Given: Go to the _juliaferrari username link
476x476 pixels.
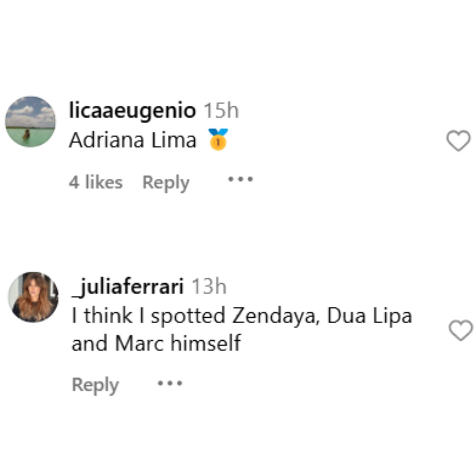Looking at the screenshot, I should (128, 286).
